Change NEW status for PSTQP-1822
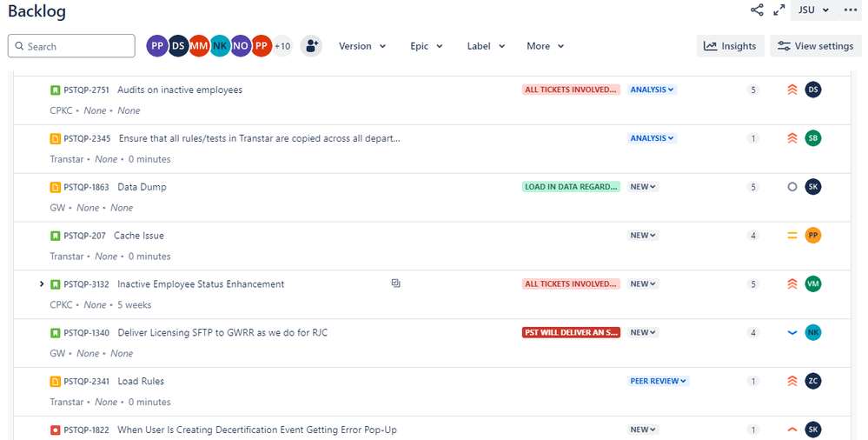This screenshot has height=440, width=868. (643, 430)
